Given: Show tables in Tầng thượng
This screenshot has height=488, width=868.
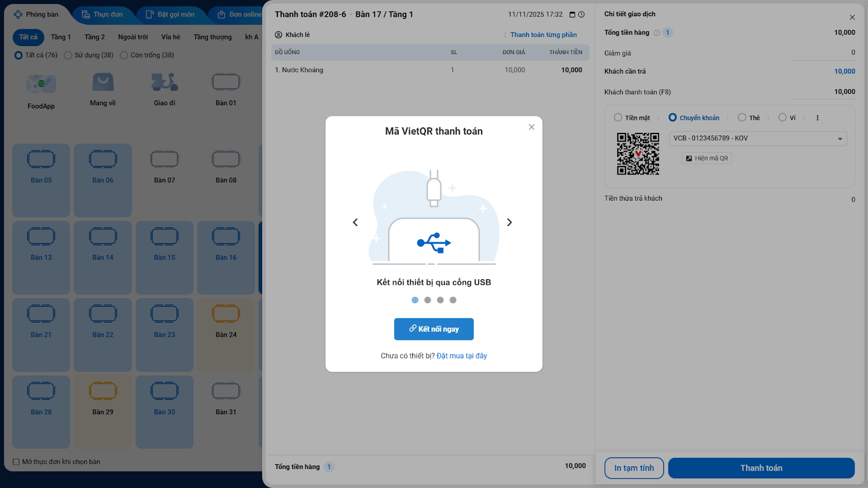Looking at the screenshot, I should coord(213,37).
